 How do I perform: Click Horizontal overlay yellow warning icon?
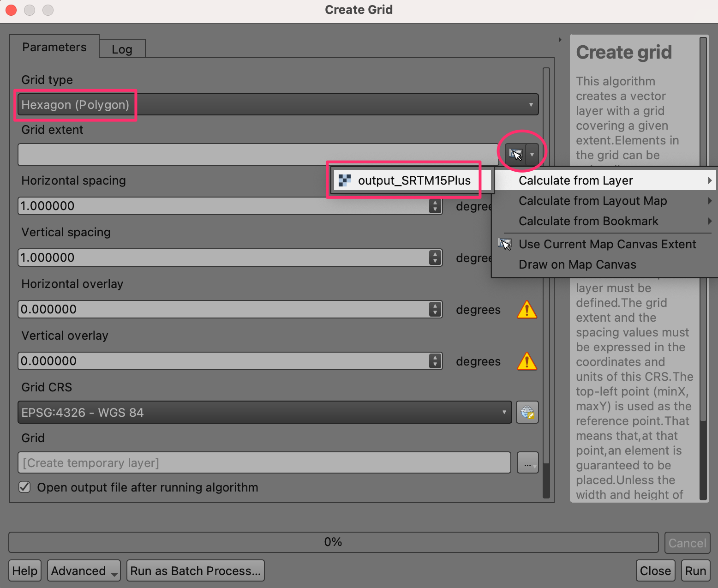tap(527, 310)
